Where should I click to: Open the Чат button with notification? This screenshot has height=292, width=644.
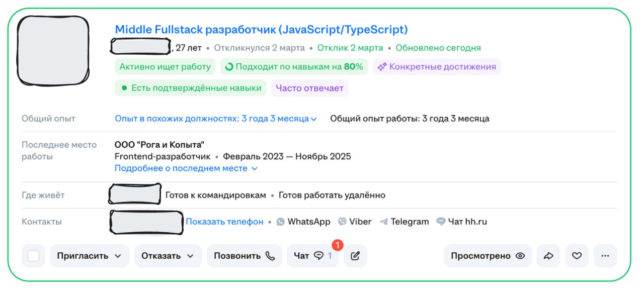click(313, 256)
